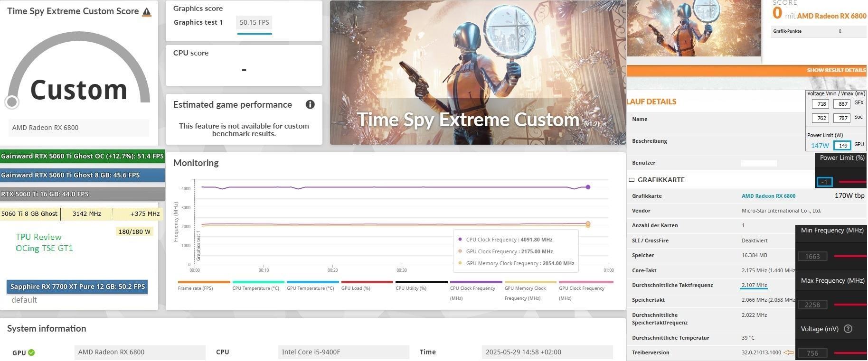Open the orange AMD Radeon RX 6800 score link

pyautogui.click(x=831, y=16)
